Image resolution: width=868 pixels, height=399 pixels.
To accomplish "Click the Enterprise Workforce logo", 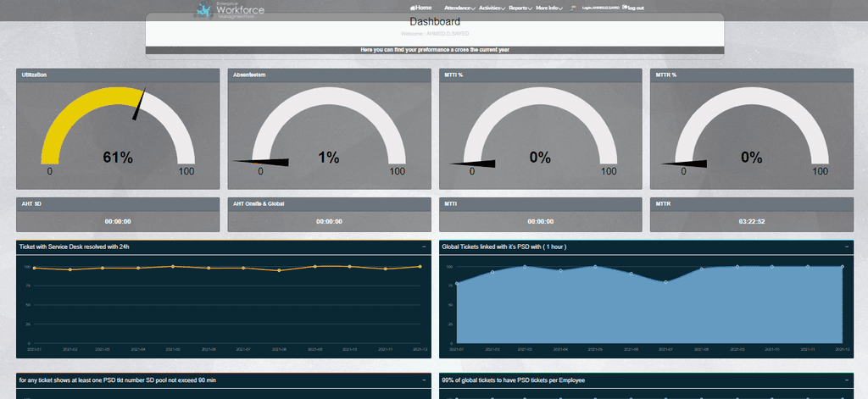I will pyautogui.click(x=231, y=10).
